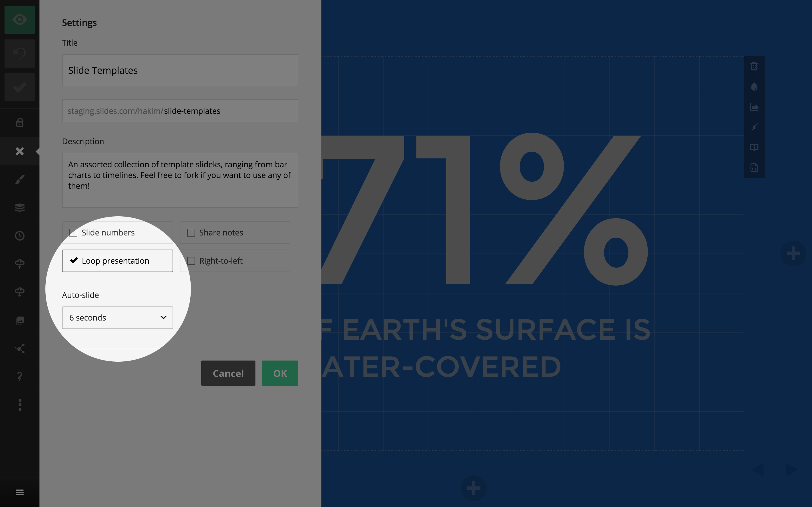Click the Slide Templates title field
The height and width of the screenshot is (507, 812).
(180, 70)
